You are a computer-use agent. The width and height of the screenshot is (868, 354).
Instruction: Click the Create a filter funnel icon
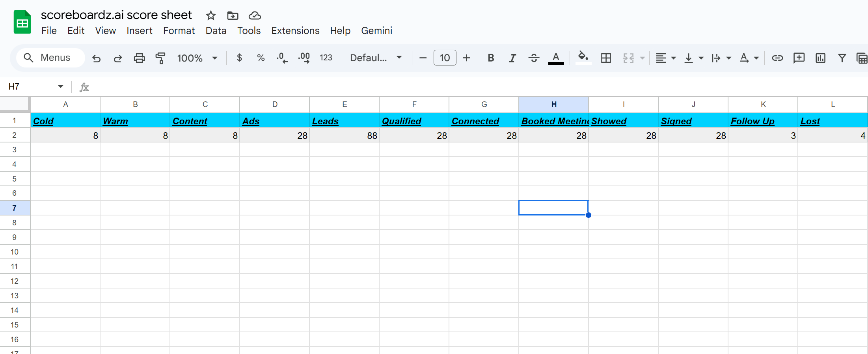(842, 58)
